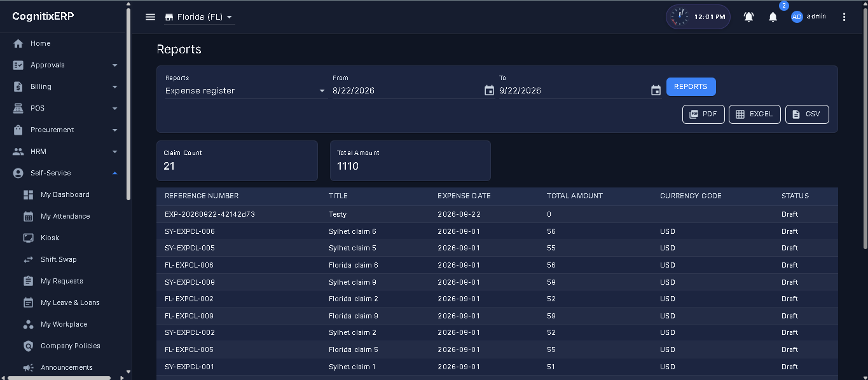868x380 pixels.
Task: Open the To date calendar picker
Action: pyautogui.click(x=656, y=90)
